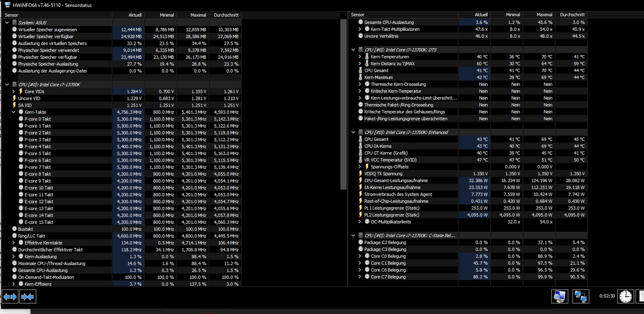
Task: Click the lightning icon next to SA VID
Action: [x=14, y=105]
